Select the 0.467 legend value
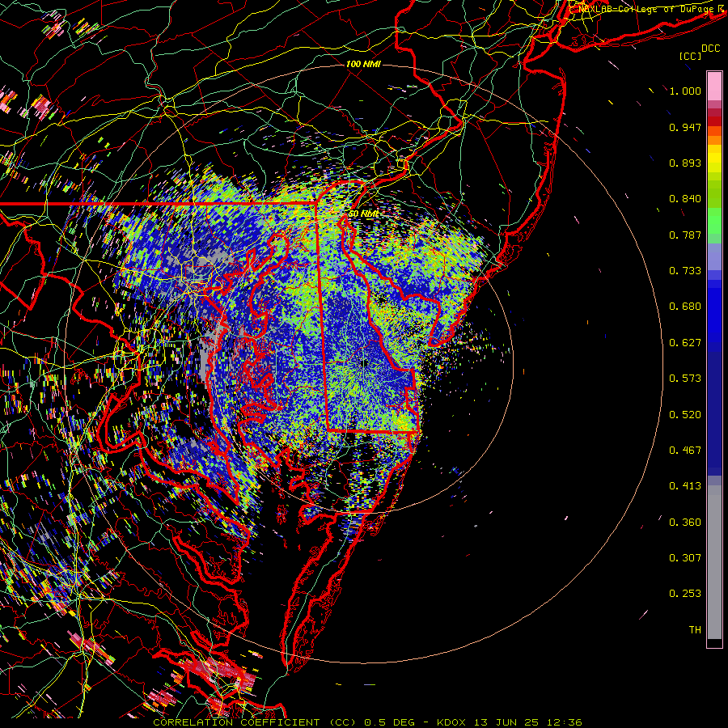 pyautogui.click(x=685, y=451)
